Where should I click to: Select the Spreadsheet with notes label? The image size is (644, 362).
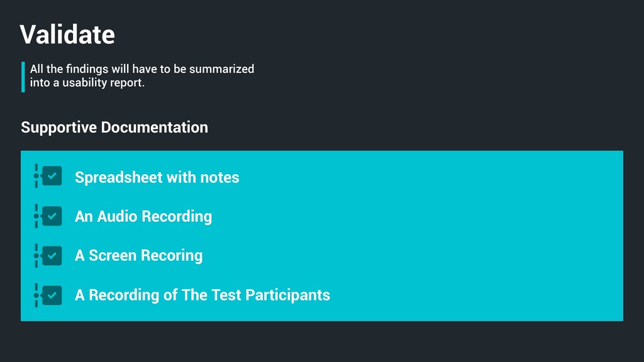(157, 177)
